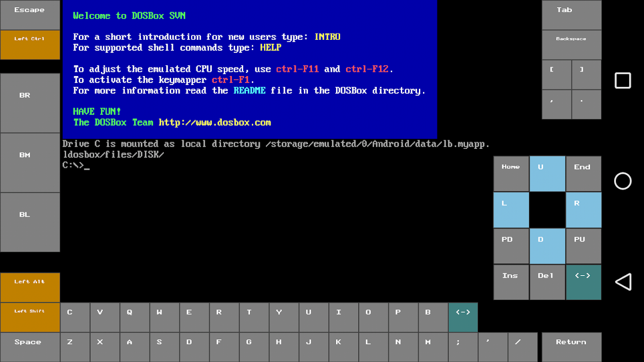Tap the Z letter key
This screenshot has height=362, width=644.
tap(75, 347)
